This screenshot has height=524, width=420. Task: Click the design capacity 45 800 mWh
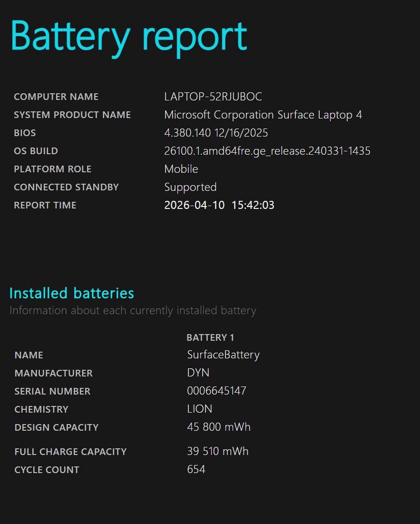pyautogui.click(x=219, y=427)
